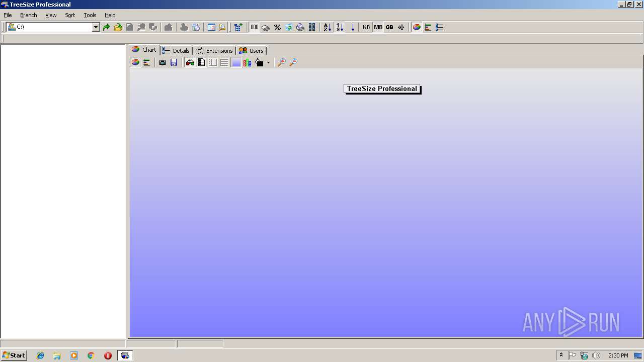Screen dimensions: 644x362
Task: Click details list icon in main toolbar
Action: 440,27
